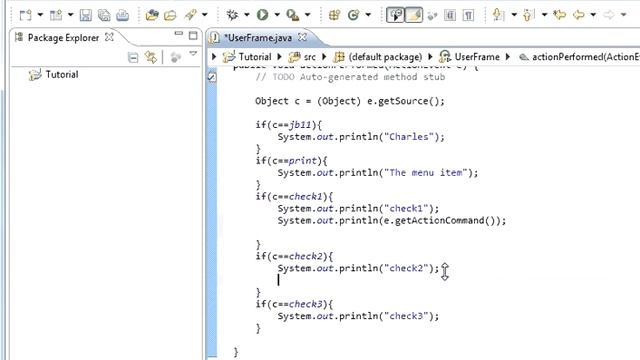Image resolution: width=640 pixels, height=360 pixels.
Task: Click the Next Annotation arrow icon
Action: click(x=498, y=15)
